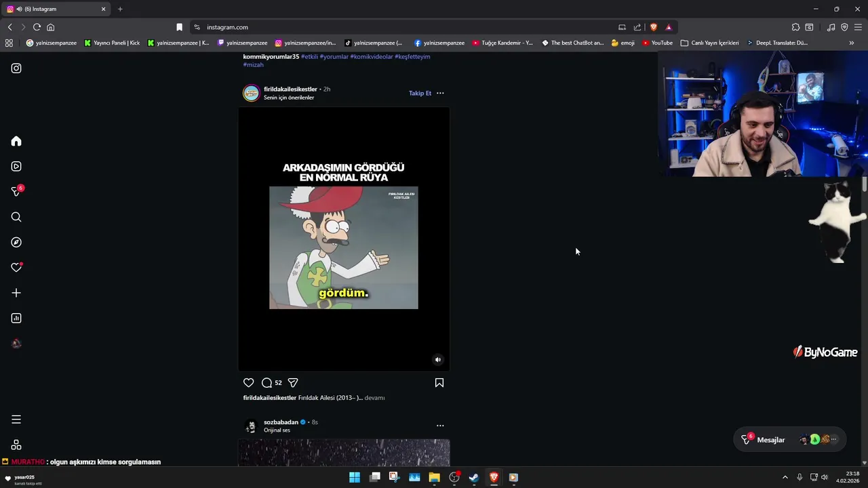Open the hamburger More menu in sidebar
The height and width of the screenshot is (488, 868).
coord(16,420)
